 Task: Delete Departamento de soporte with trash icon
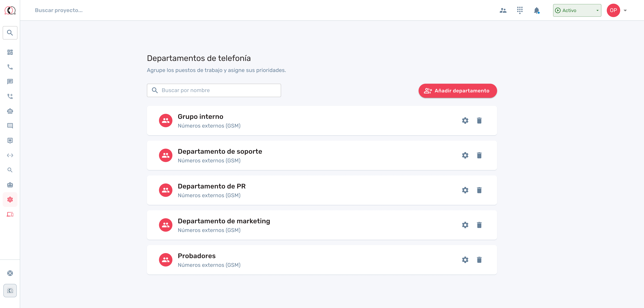click(479, 155)
